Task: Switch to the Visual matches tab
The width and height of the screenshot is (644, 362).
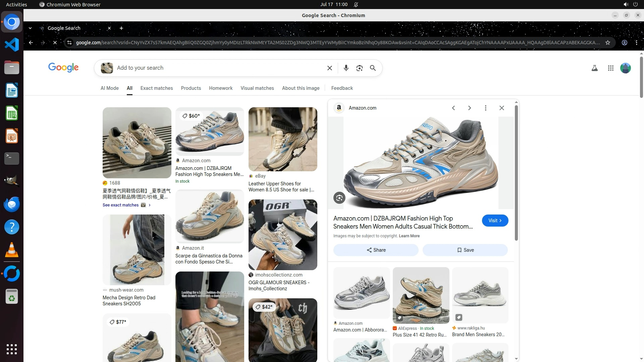Action: tap(257, 88)
